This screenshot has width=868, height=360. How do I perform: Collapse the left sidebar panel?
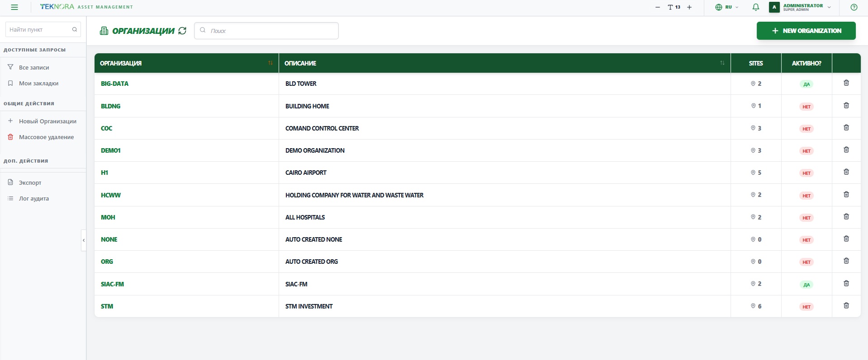click(x=84, y=240)
